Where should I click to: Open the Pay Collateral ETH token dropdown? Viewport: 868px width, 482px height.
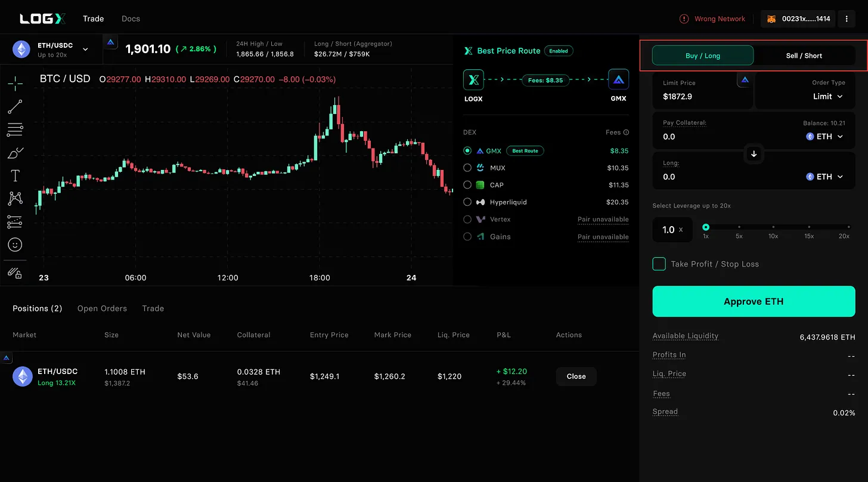coord(825,137)
